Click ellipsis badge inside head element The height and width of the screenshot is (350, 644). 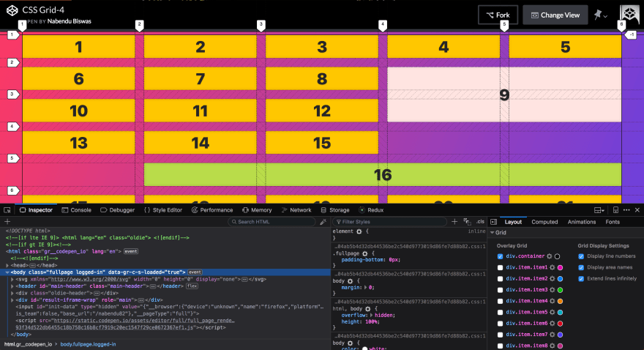tap(32, 265)
